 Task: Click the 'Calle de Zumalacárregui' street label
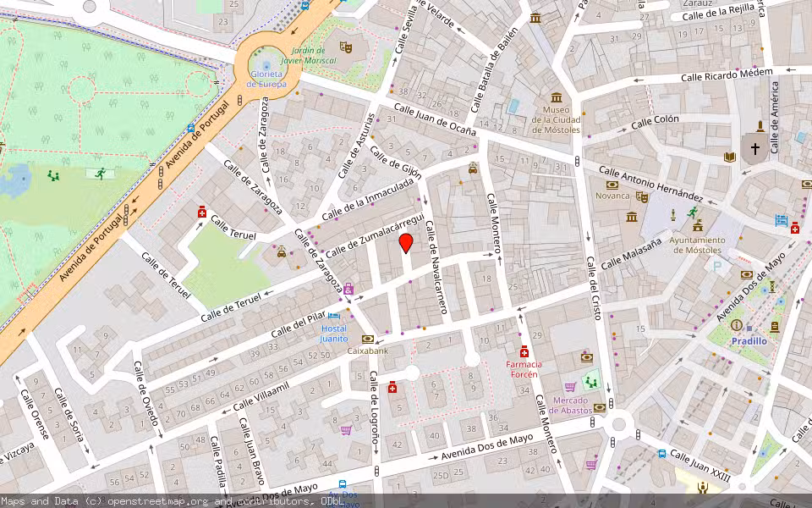[x=375, y=235]
